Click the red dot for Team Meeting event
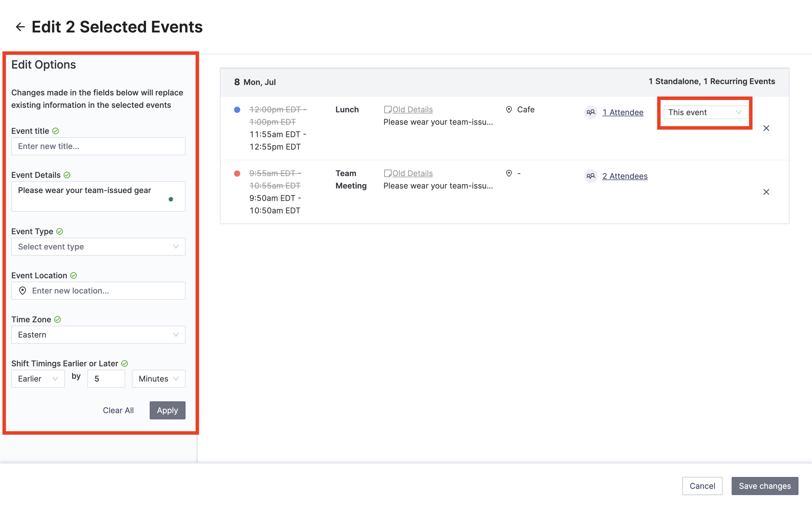The width and height of the screenshot is (812, 508). click(x=237, y=173)
